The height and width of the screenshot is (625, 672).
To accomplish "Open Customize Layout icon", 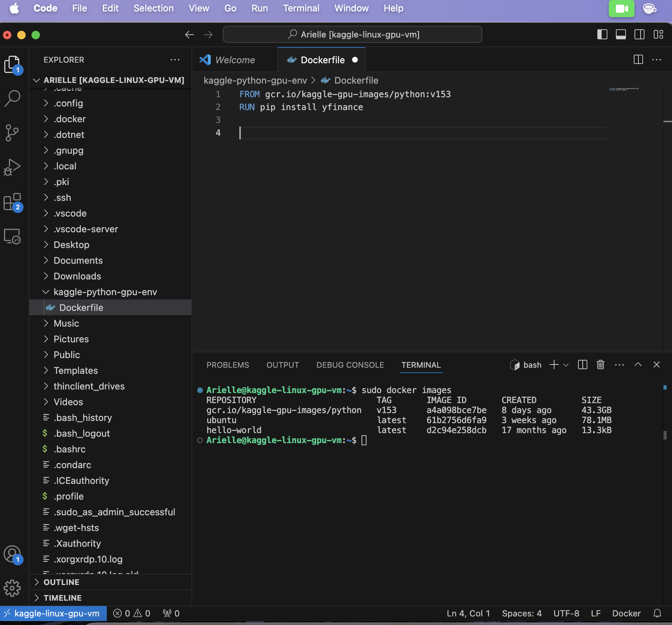I will 658,35.
